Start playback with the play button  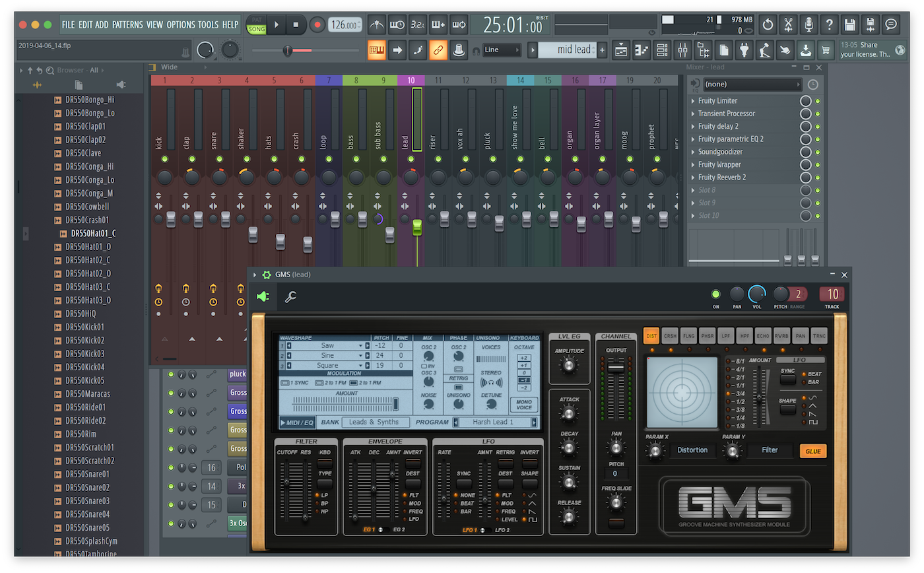click(277, 25)
